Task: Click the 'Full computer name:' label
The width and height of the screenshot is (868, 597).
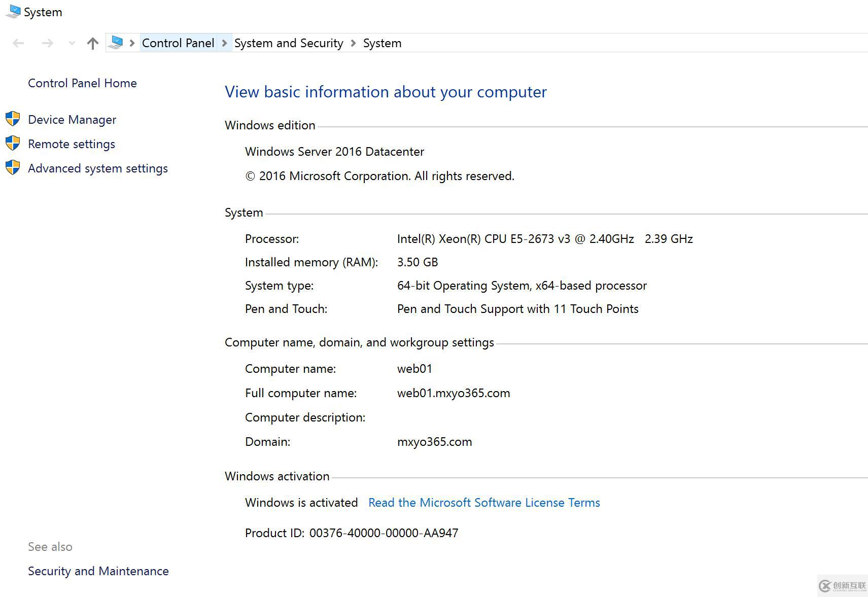Action: pyautogui.click(x=301, y=393)
